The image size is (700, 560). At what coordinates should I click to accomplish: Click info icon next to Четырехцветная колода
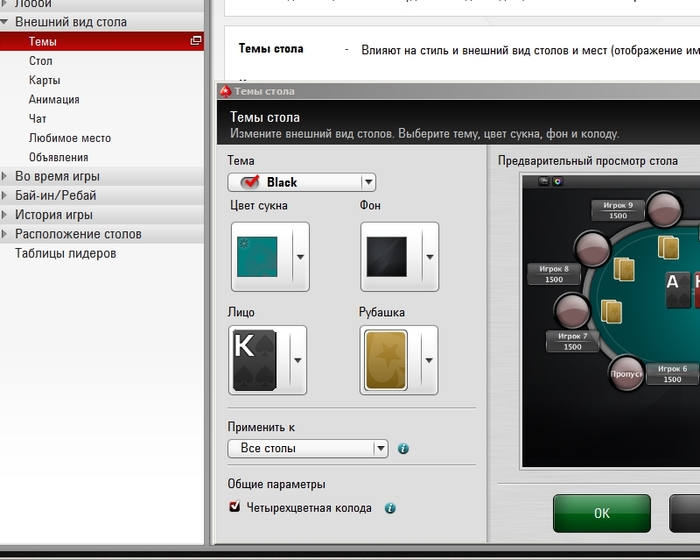point(390,508)
